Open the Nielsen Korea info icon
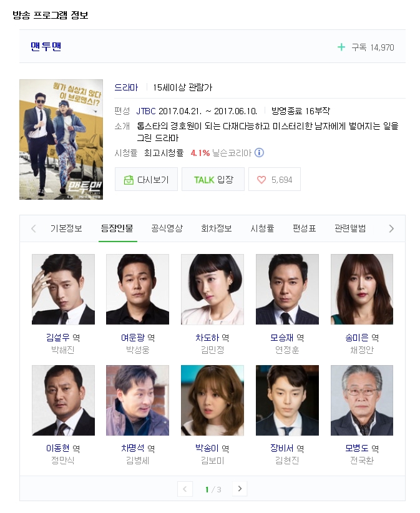This screenshot has height=513, width=420. [259, 153]
